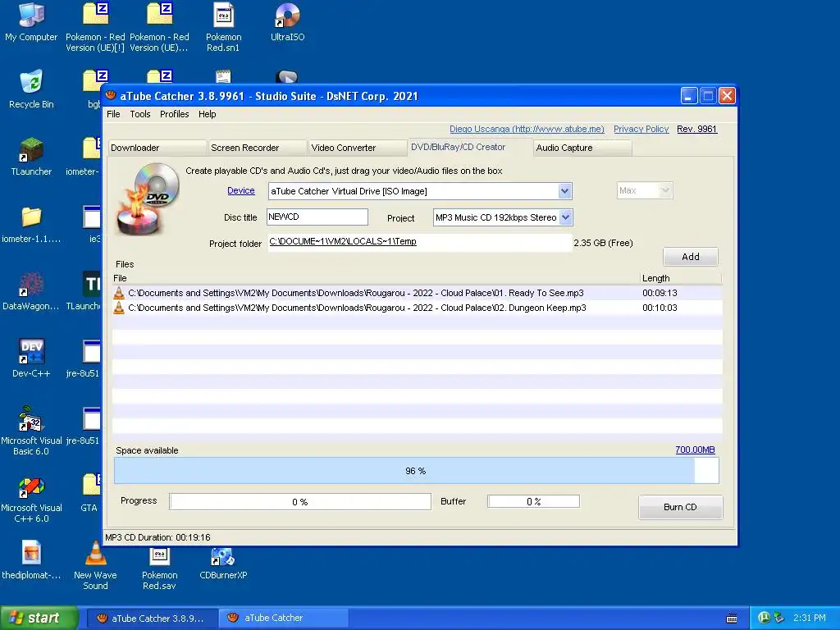Click the burning DVD disc image
This screenshot has height=630, width=840.
pos(148,199)
